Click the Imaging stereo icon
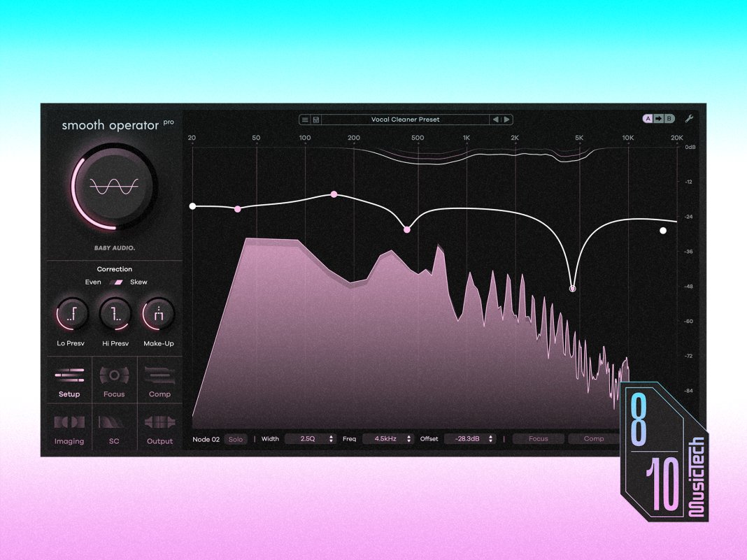Image resolution: width=747 pixels, height=560 pixels. 69,422
